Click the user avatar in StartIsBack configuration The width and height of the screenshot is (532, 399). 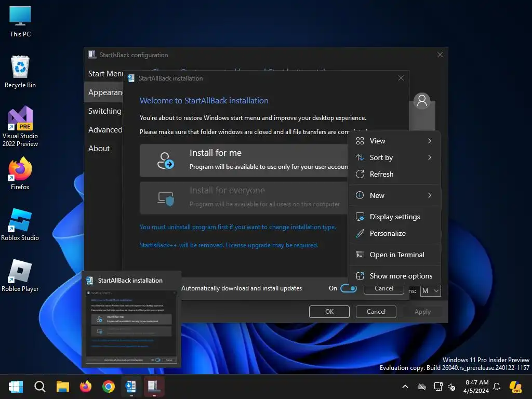[x=422, y=101]
